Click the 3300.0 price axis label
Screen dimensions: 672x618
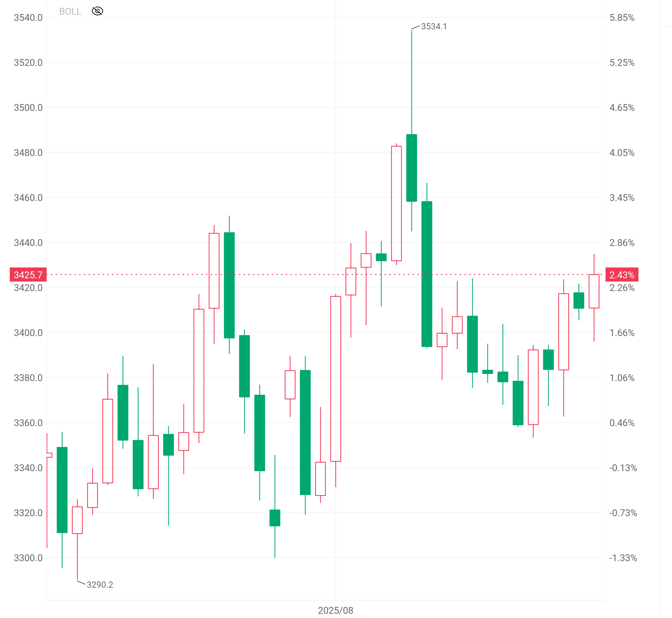[x=28, y=558]
